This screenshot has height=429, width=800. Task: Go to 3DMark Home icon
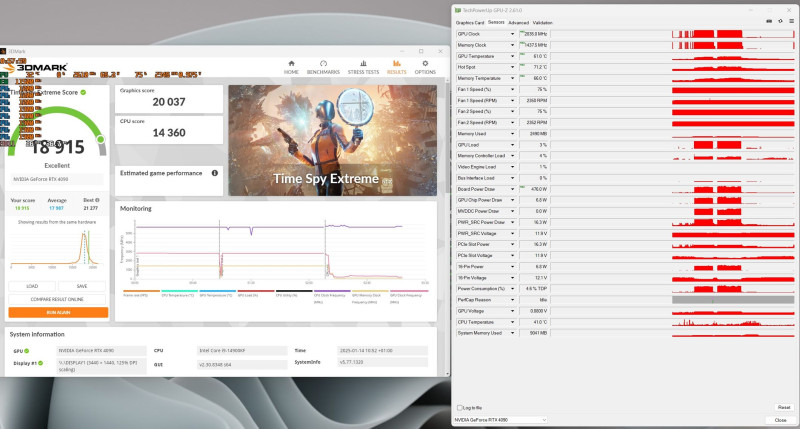click(291, 64)
